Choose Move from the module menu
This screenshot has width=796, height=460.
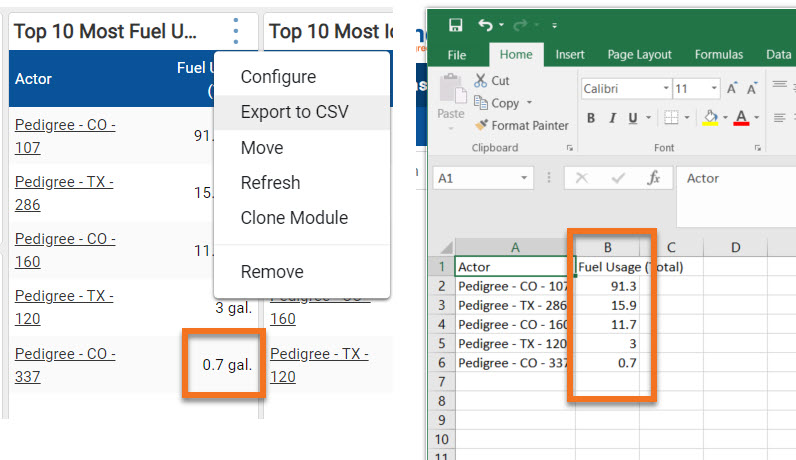click(x=302, y=148)
